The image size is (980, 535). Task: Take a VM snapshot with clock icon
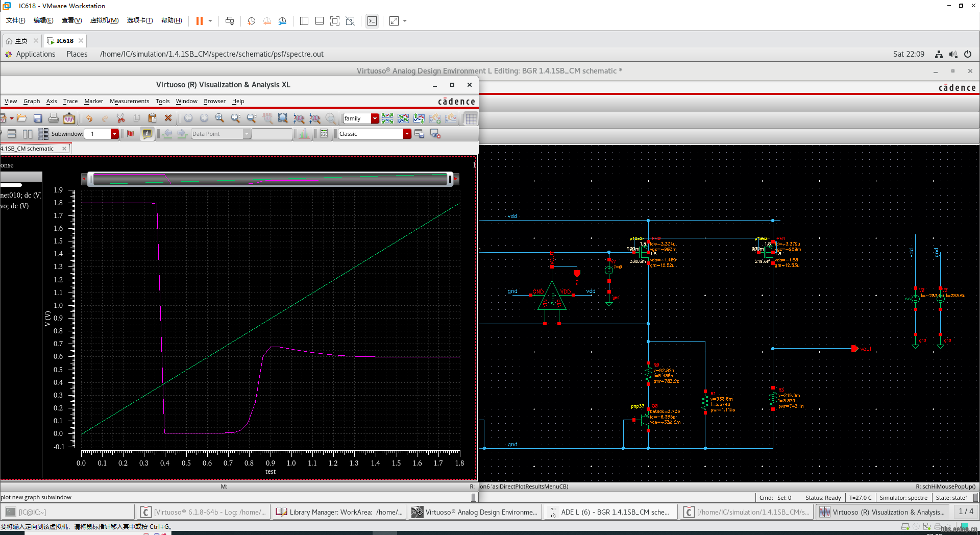(x=251, y=21)
